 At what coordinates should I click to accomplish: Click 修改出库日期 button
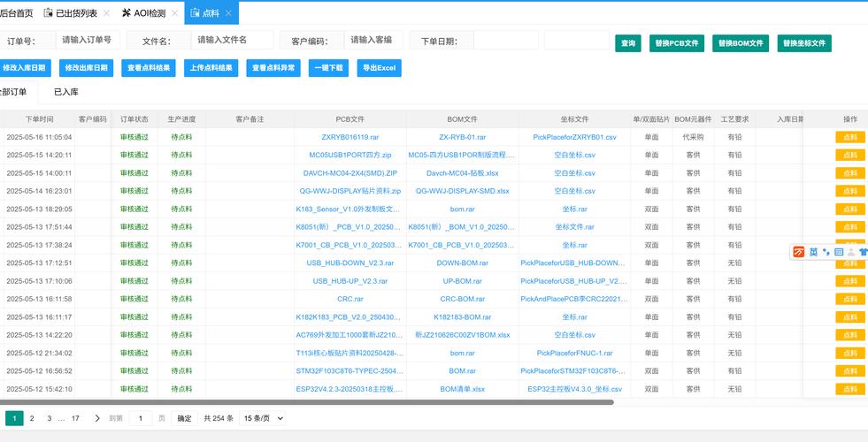(x=87, y=68)
